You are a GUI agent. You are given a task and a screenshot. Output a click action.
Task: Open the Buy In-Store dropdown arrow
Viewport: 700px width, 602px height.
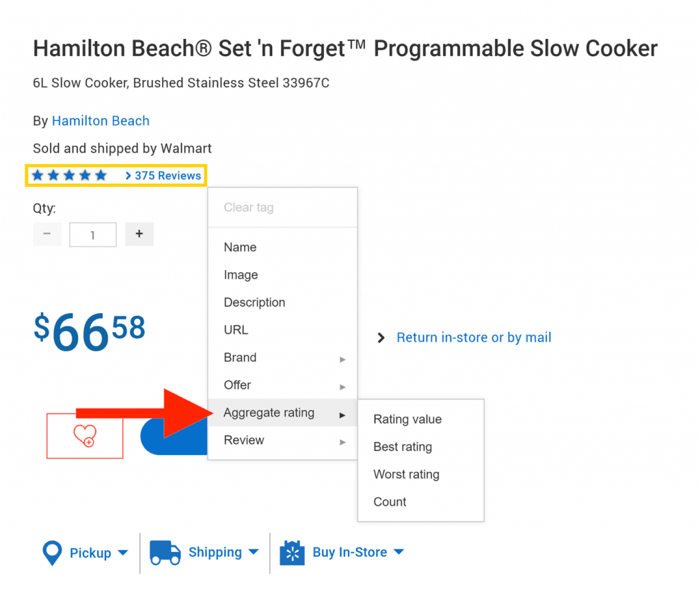tap(399, 552)
